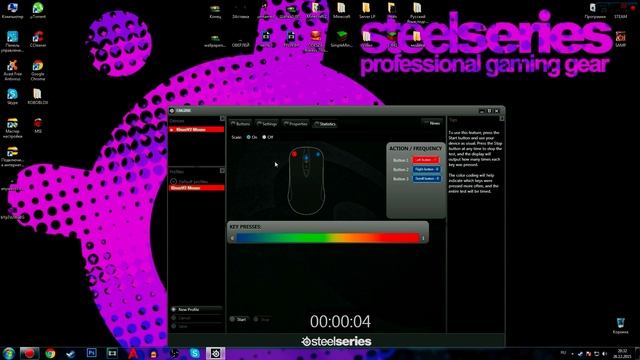This screenshot has height=360, width=640.
Task: Collapse the Tips panel
Action: pos(502,119)
